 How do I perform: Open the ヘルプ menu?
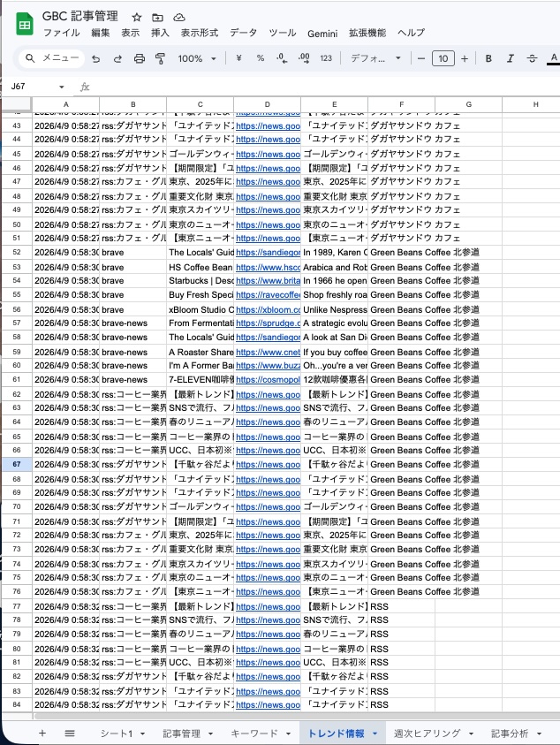(412, 33)
